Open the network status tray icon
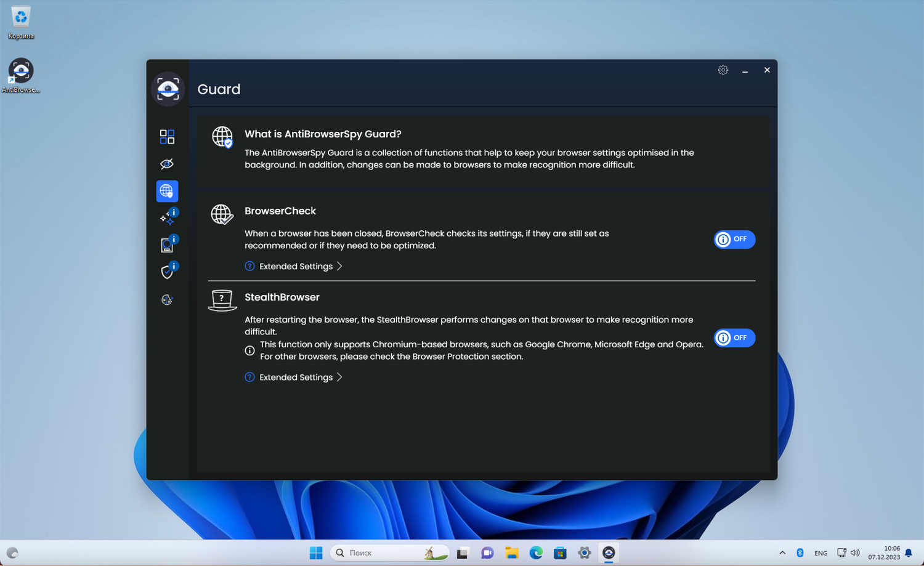 pyautogui.click(x=841, y=553)
